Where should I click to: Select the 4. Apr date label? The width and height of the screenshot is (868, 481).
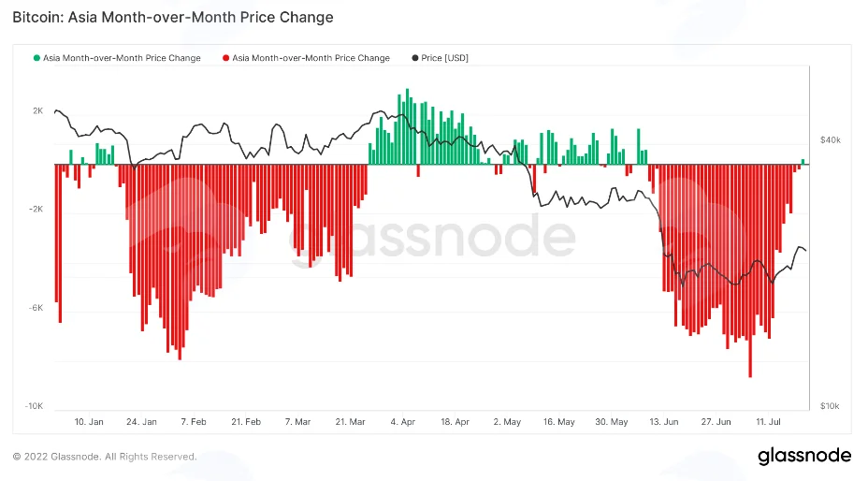click(402, 422)
